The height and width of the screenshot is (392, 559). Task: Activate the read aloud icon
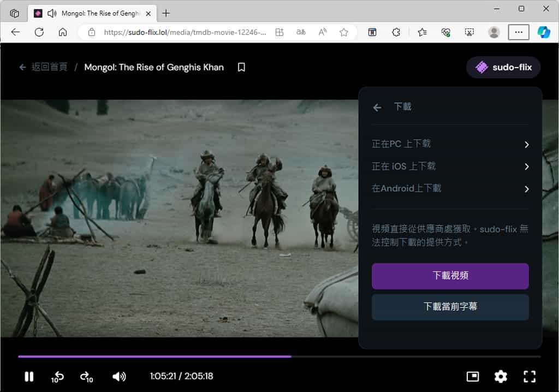click(x=322, y=32)
